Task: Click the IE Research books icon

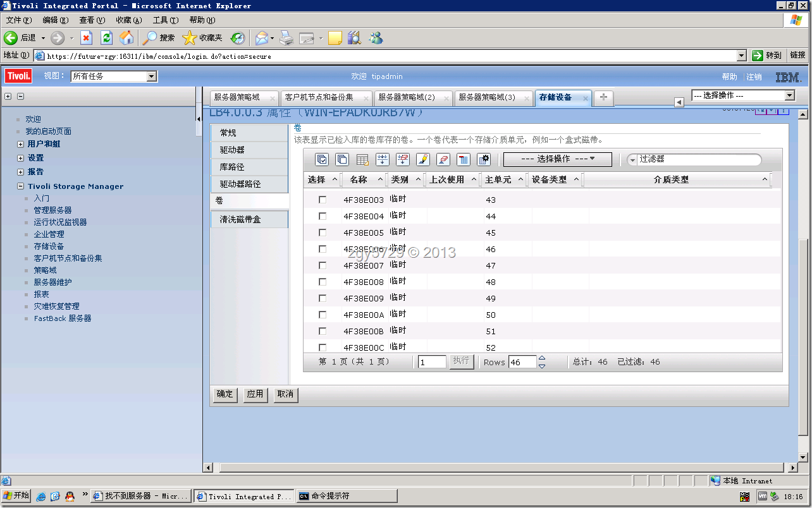Action: (x=354, y=38)
